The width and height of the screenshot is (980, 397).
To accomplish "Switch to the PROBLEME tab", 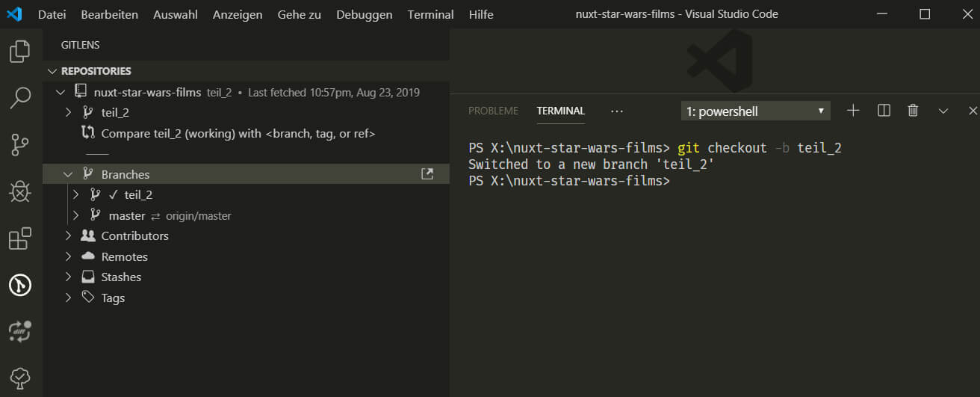I will click(493, 111).
